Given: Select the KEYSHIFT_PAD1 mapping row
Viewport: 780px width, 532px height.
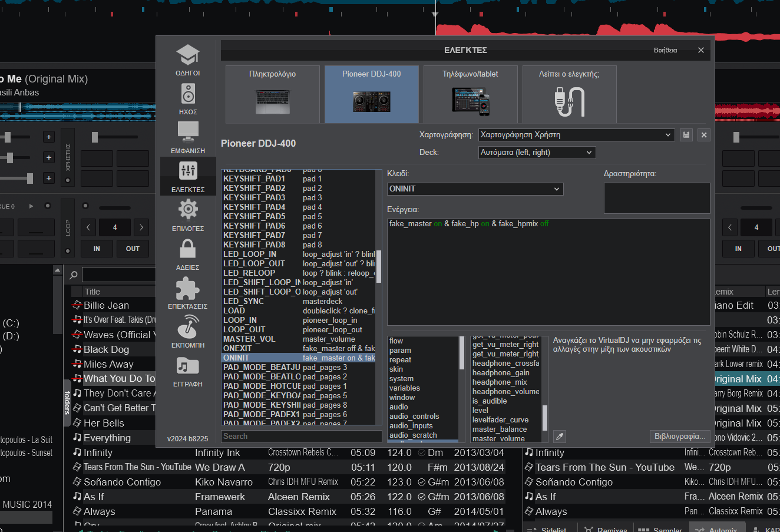Looking at the screenshot, I should click(x=299, y=179).
